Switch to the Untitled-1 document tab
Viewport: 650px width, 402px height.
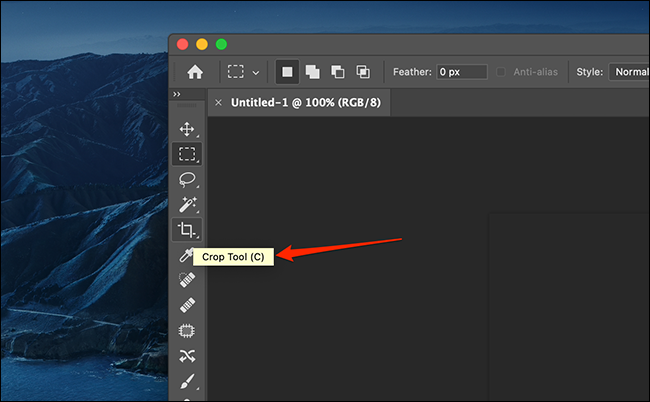click(300, 102)
